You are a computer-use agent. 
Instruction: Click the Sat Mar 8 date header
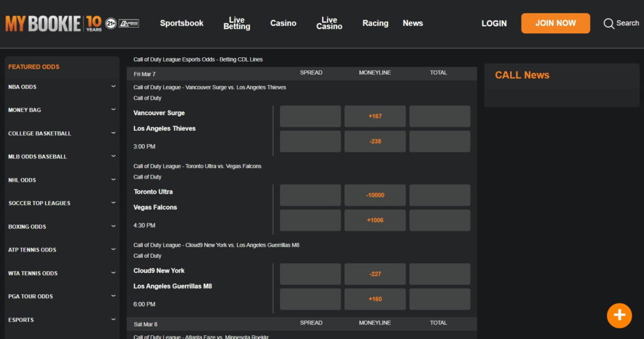click(145, 324)
